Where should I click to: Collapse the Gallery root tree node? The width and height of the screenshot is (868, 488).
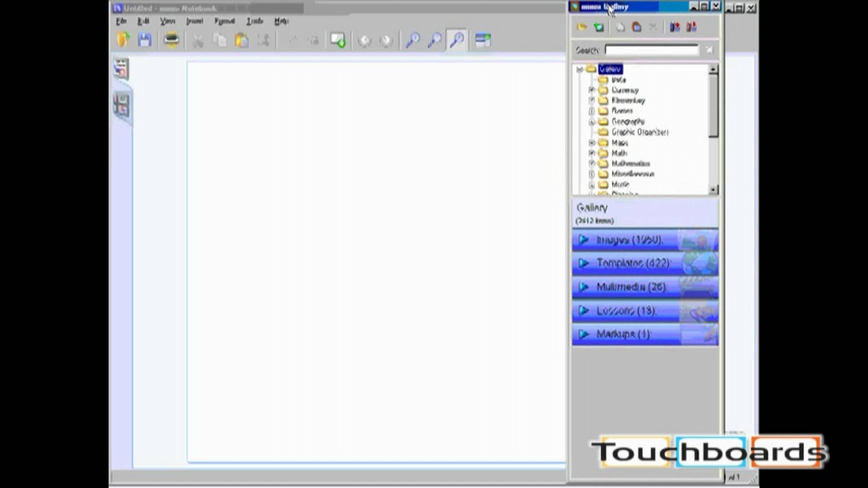click(580, 69)
